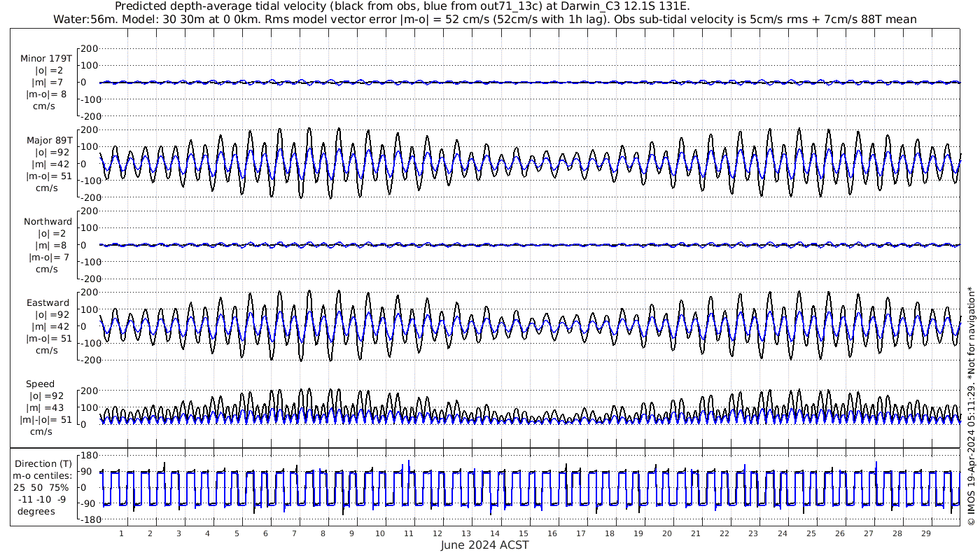Click the vertical IMOS copyright note on right edge
The height and width of the screenshot is (560, 980).
point(971,406)
